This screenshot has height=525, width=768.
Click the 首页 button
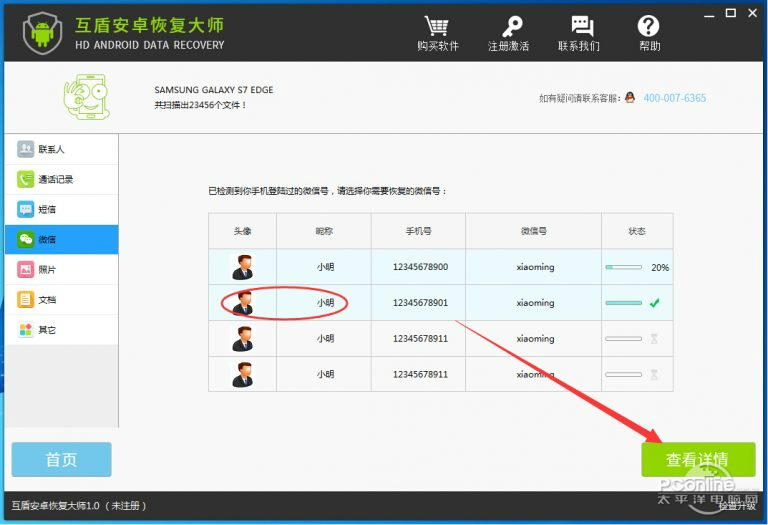61,459
